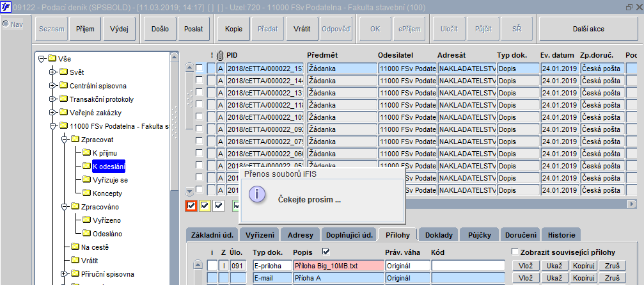644x285 pixels.
Task: Click the folder icon of Veřejné zakázky
Action: 63,112
